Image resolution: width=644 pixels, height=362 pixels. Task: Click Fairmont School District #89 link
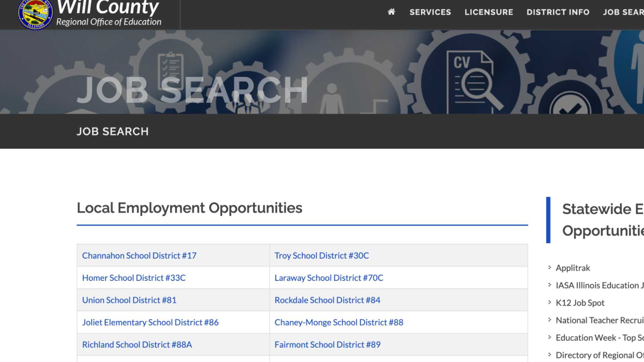click(x=327, y=345)
